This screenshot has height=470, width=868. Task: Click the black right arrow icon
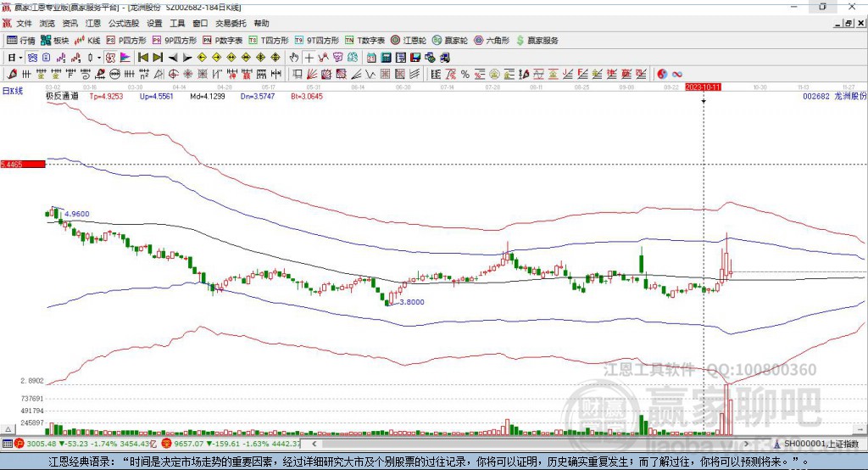[x=187, y=58]
